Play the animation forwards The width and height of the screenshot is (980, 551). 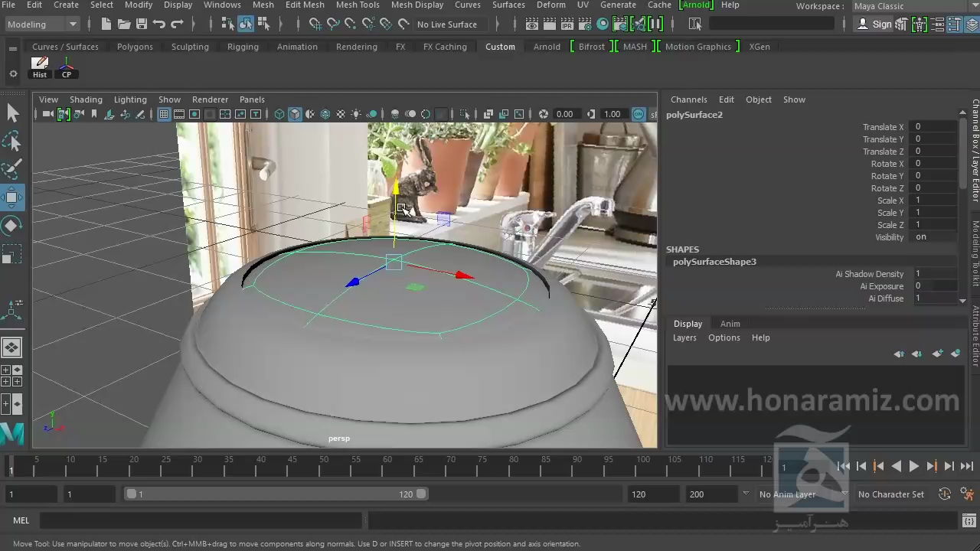pyautogui.click(x=914, y=466)
